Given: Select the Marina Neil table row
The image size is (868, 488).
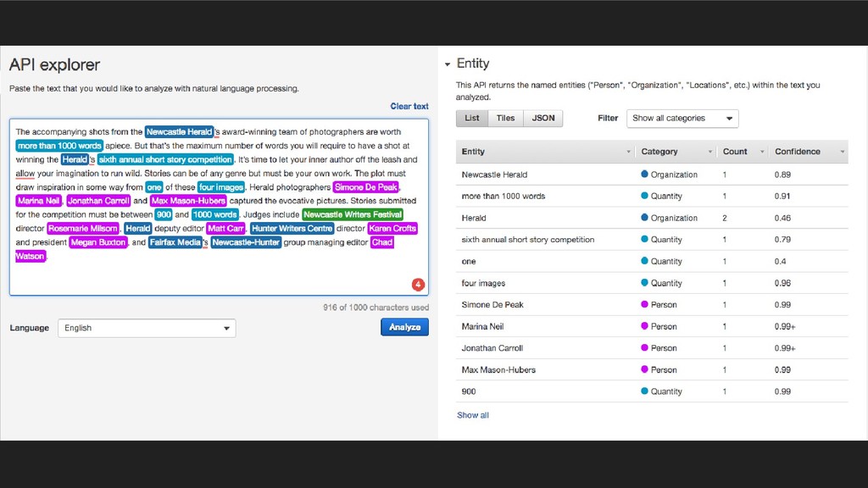Looking at the screenshot, I should click(x=652, y=326).
